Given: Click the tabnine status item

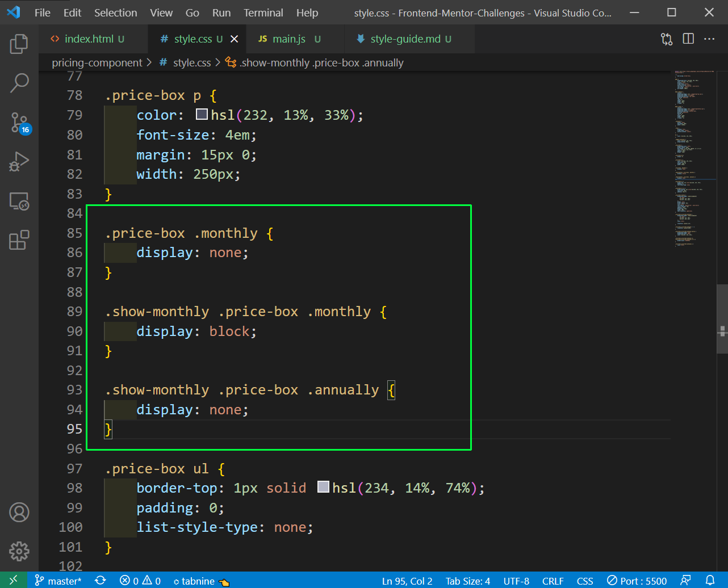Looking at the screenshot, I should (x=201, y=581).
